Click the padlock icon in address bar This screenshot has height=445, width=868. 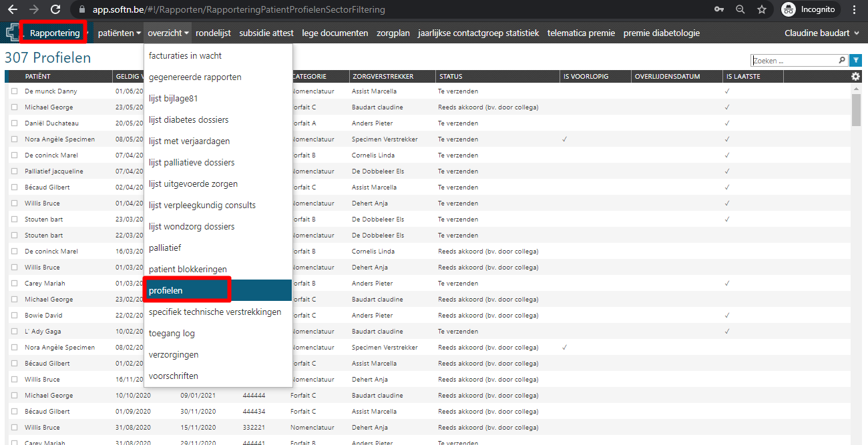point(82,10)
